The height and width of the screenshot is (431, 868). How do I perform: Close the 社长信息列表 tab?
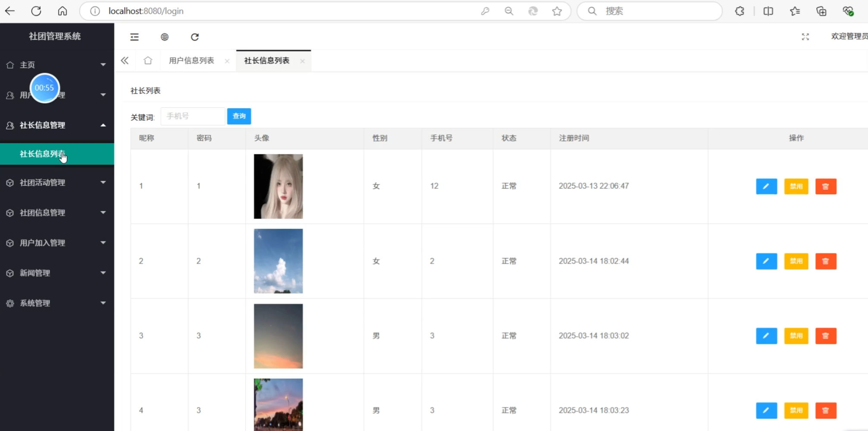303,61
